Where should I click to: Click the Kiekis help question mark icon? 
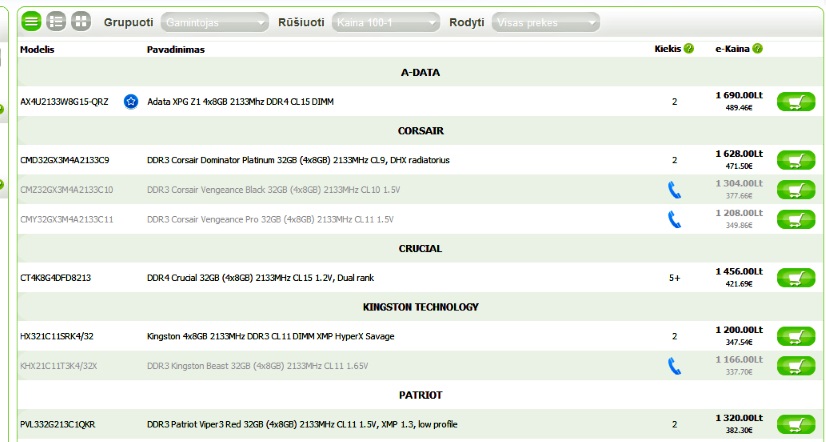689,48
